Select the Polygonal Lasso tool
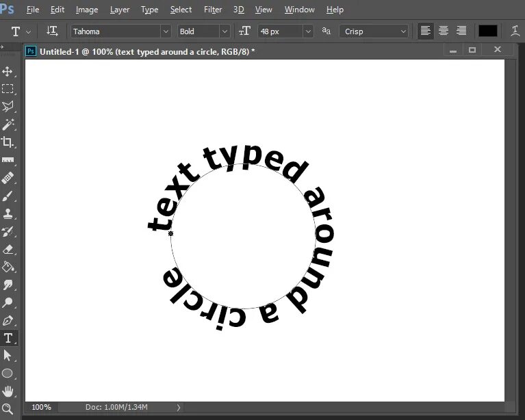Screen dimensions: 525x420 coord(8,107)
